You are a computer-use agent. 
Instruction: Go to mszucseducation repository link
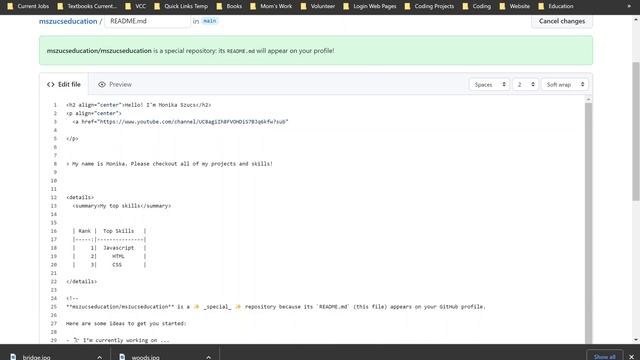[68, 21]
